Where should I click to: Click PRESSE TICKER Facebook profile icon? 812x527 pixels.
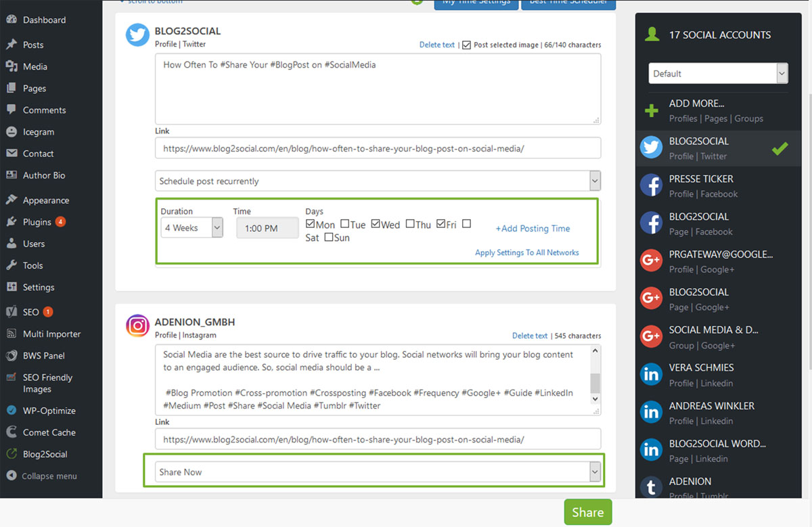coord(651,185)
